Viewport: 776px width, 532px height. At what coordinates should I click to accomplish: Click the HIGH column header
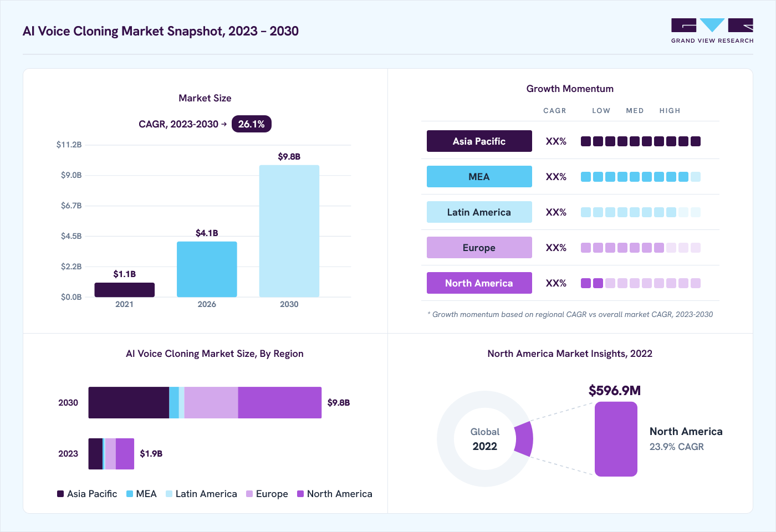pyautogui.click(x=670, y=111)
